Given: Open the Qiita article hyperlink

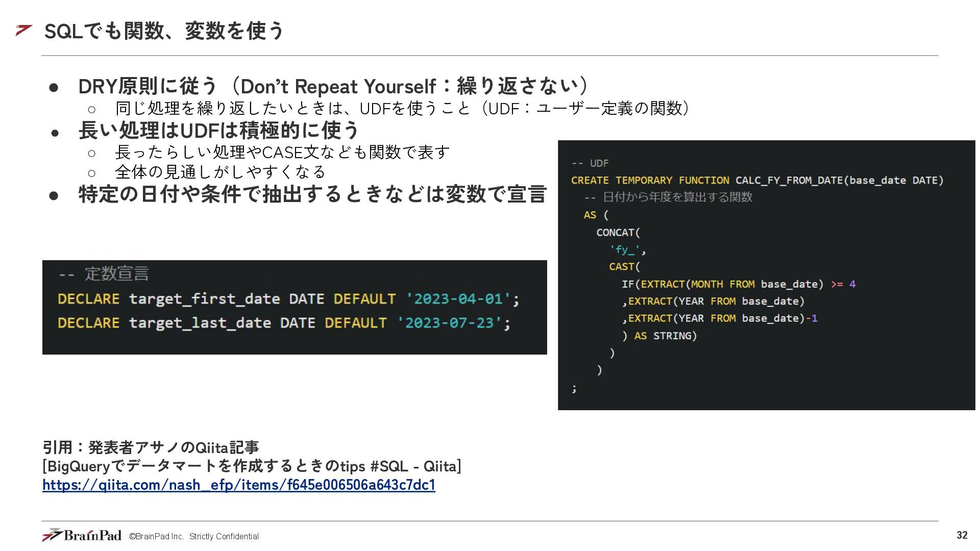Looking at the screenshot, I should point(238,485).
